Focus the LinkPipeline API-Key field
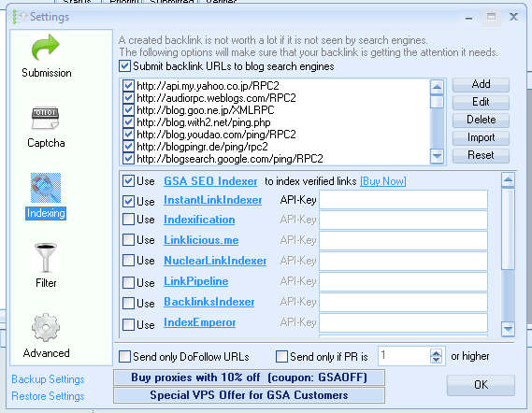The width and height of the screenshot is (532, 413). click(x=403, y=281)
